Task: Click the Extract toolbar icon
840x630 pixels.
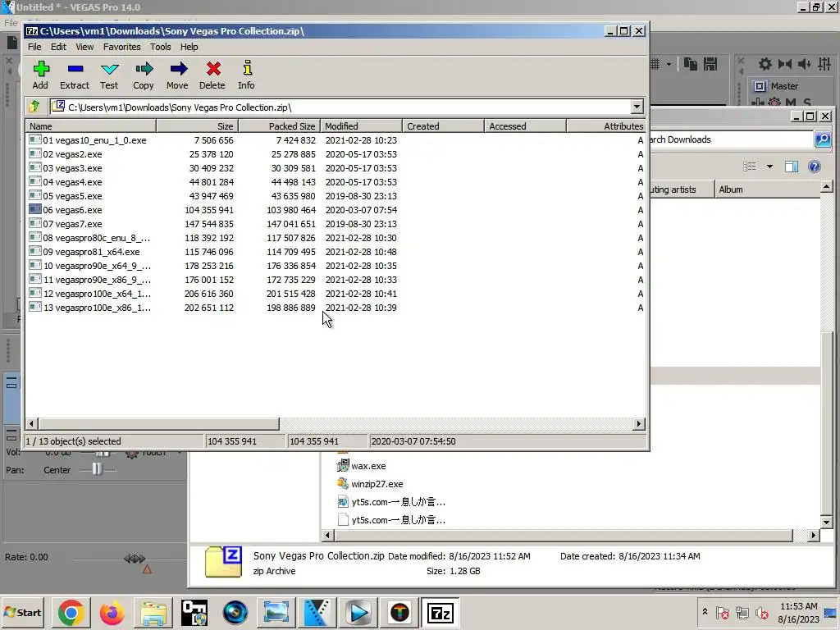Action: point(75,75)
